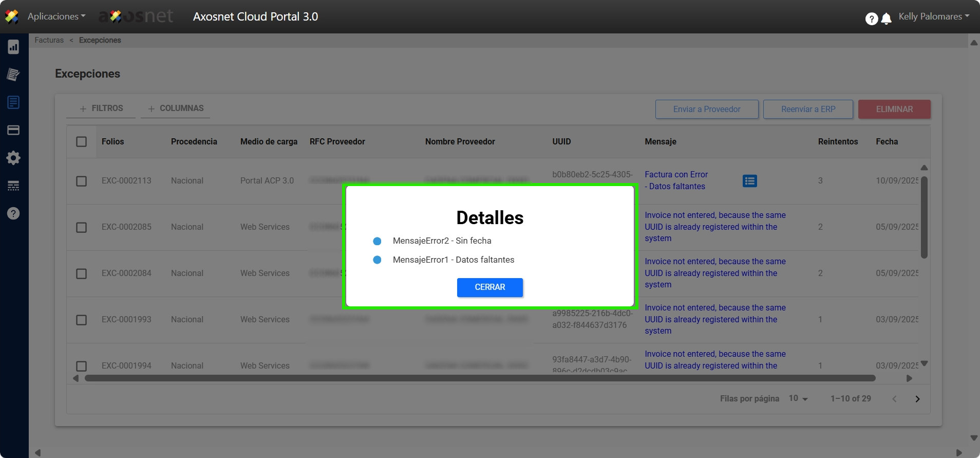Click the ELIMINAR button
The width and height of the screenshot is (980, 458).
pos(894,109)
